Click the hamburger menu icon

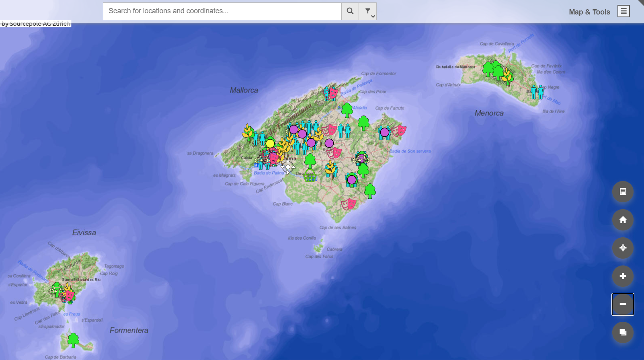point(623,11)
